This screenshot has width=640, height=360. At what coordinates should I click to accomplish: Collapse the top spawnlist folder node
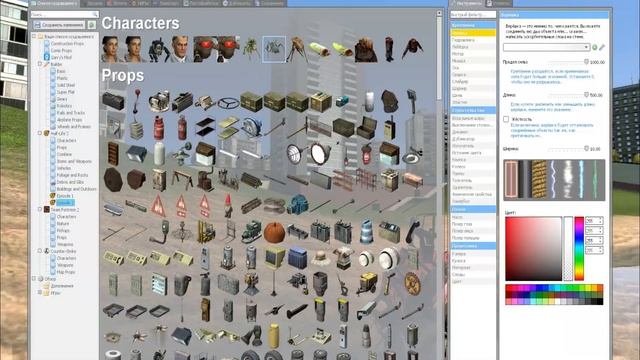[x=34, y=36]
